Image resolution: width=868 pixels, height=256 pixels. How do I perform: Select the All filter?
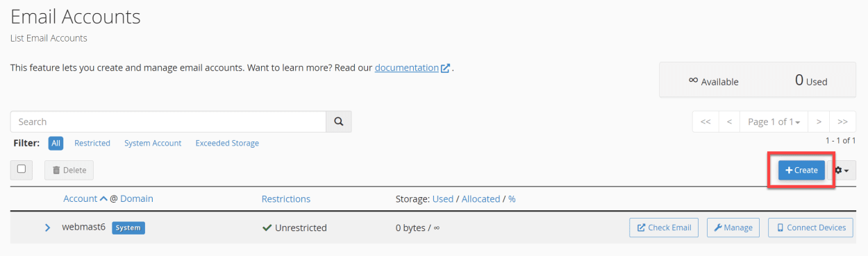(56, 143)
